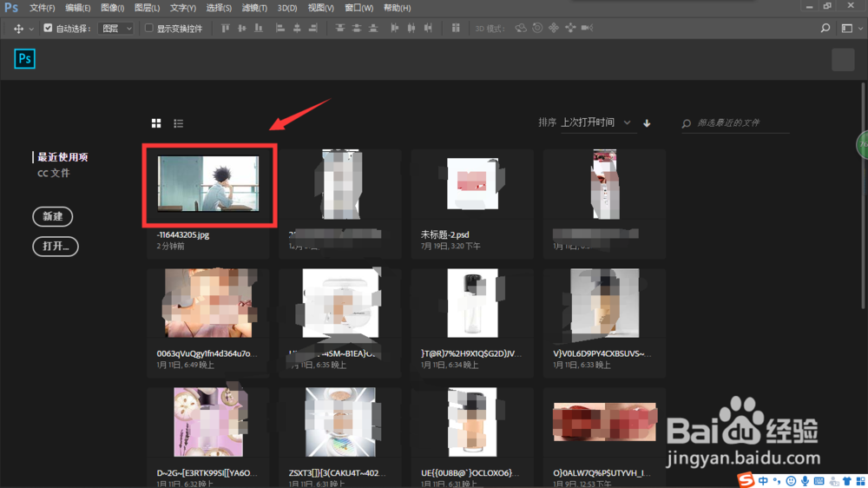Image resolution: width=868 pixels, height=488 pixels.
Task: Click align right edges icon
Action: coord(313,28)
